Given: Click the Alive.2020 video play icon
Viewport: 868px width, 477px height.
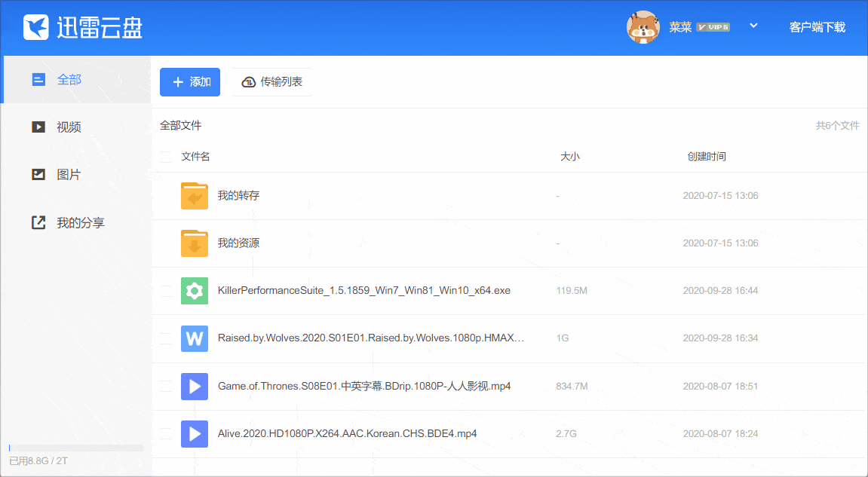Looking at the screenshot, I should tap(195, 434).
